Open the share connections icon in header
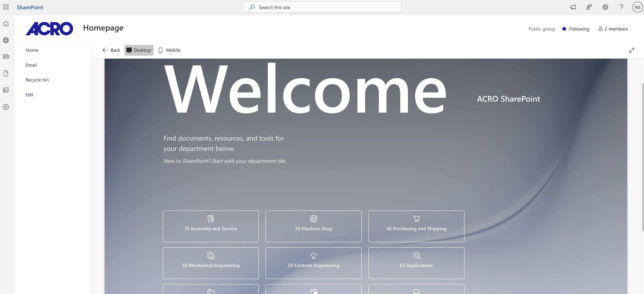Screen dimensions: 644x294 coord(589,7)
